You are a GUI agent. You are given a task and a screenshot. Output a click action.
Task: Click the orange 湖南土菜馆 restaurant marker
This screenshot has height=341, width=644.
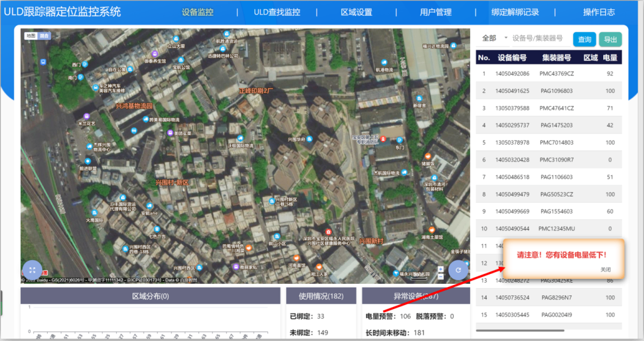pyautogui.click(x=432, y=230)
